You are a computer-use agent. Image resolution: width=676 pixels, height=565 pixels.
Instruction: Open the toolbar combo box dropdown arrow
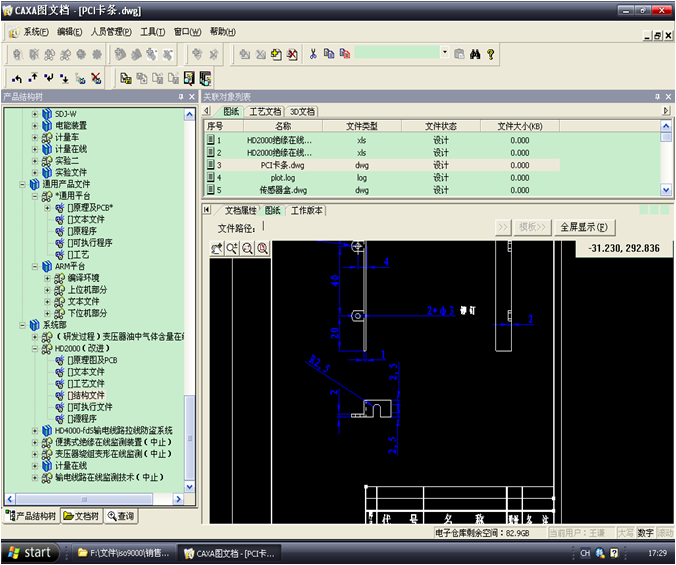[x=444, y=54]
